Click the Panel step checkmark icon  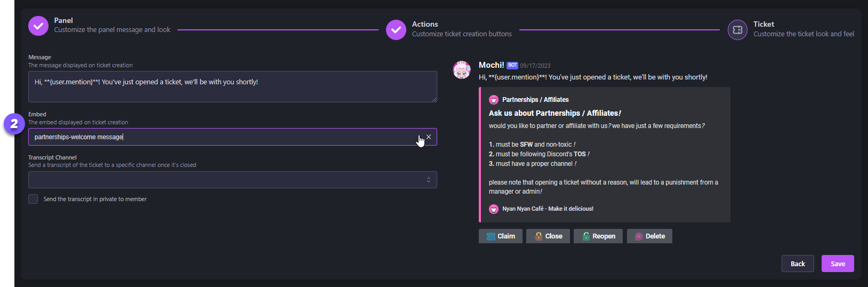pos(38,26)
